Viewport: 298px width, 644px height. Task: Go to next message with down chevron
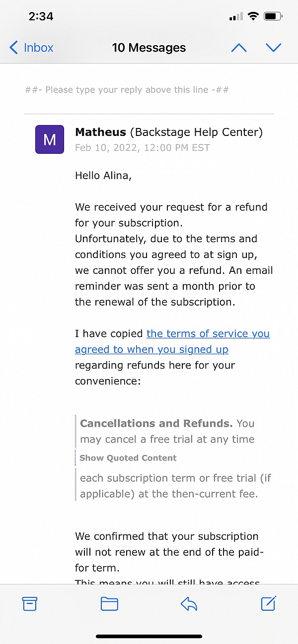point(273,48)
